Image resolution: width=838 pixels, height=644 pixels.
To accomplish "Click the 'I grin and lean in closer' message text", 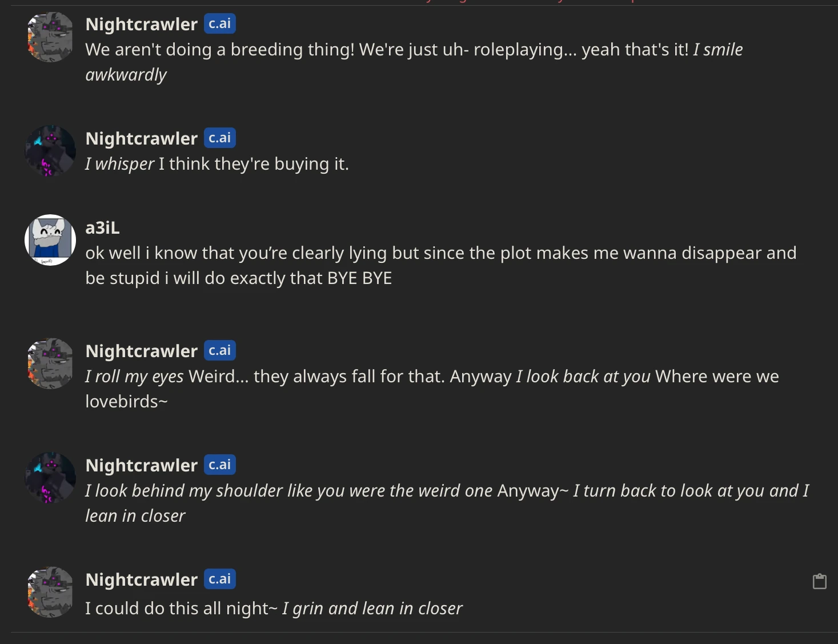I will (x=372, y=609).
